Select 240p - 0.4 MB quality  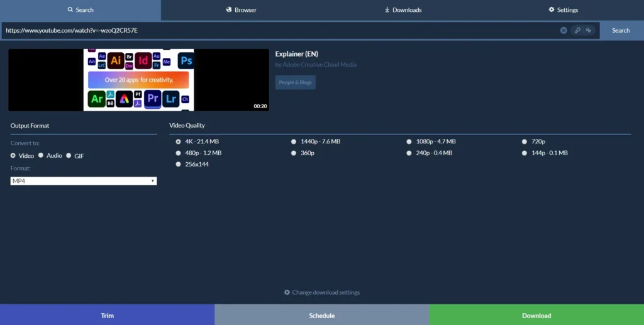pyautogui.click(x=409, y=153)
